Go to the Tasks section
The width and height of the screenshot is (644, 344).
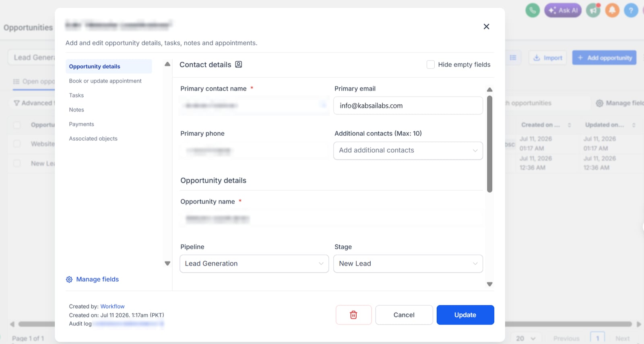point(76,95)
